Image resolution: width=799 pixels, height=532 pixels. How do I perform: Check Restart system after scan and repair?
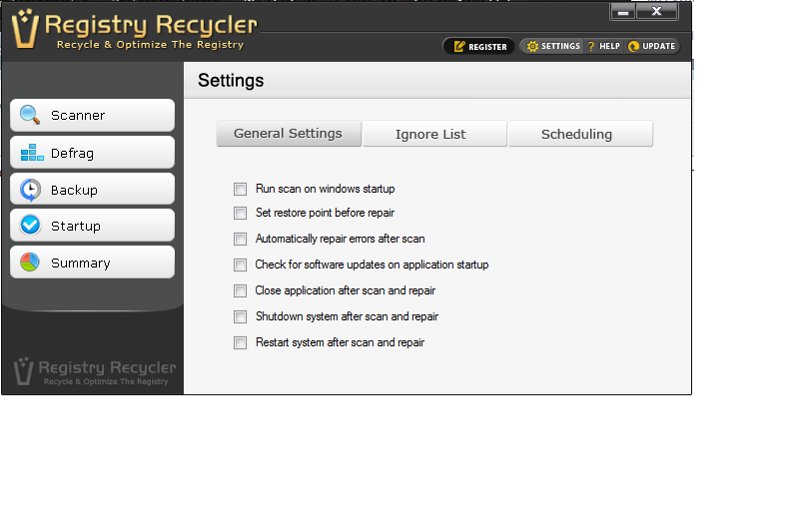pos(240,342)
